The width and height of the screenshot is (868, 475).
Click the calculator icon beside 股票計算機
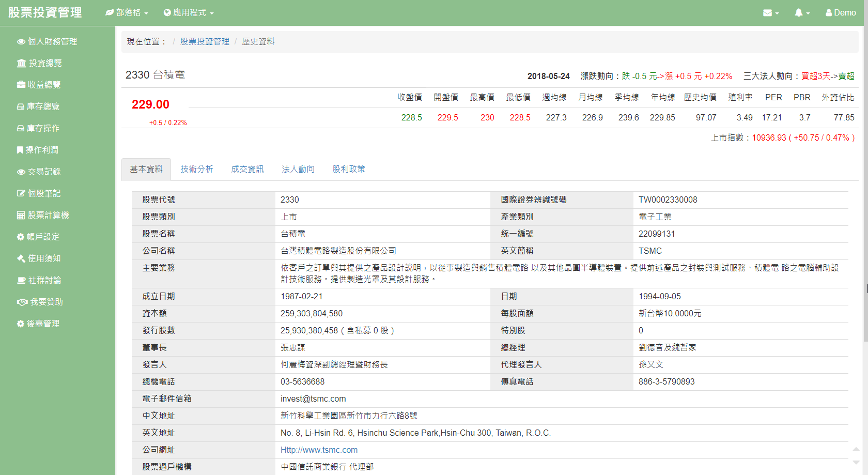21,215
